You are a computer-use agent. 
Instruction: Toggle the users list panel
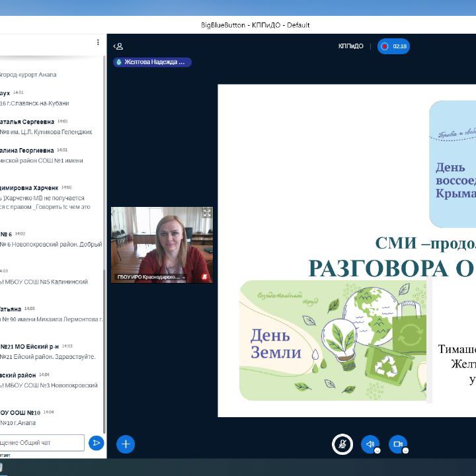[118, 46]
